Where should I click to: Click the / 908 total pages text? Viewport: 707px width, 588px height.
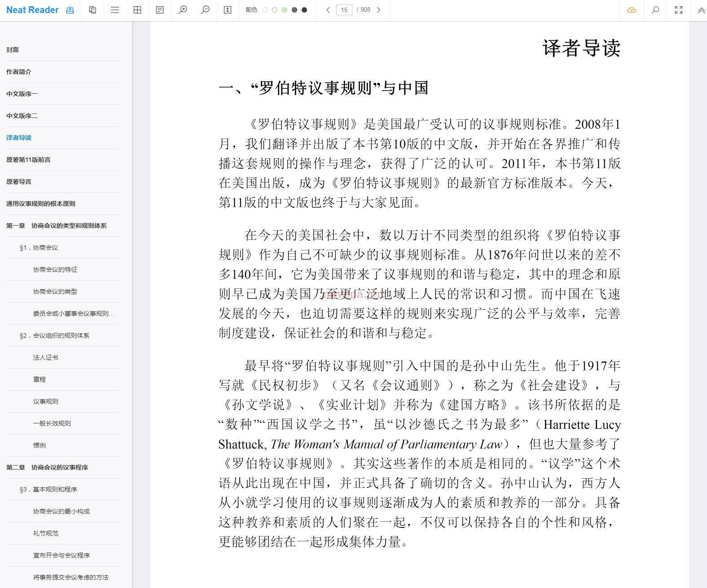click(x=364, y=10)
